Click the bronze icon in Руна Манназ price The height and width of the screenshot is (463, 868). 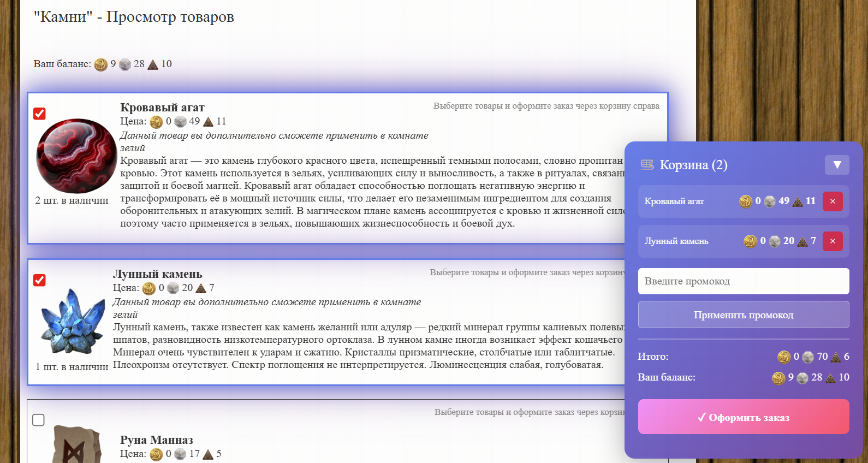208,454
